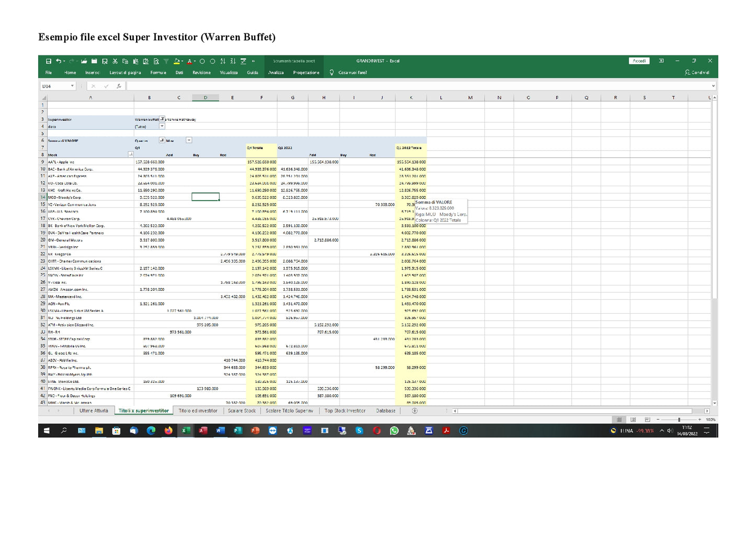Screen dimensions: 756x534
Task: Click the Save icon in quick access toolbar
Action: coord(49,61)
